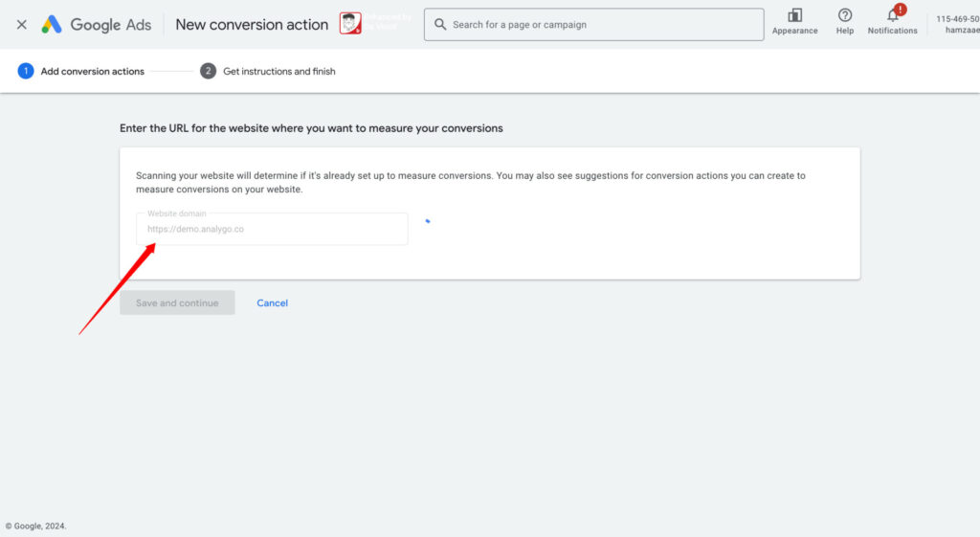Click into the Website domain field

point(273,230)
